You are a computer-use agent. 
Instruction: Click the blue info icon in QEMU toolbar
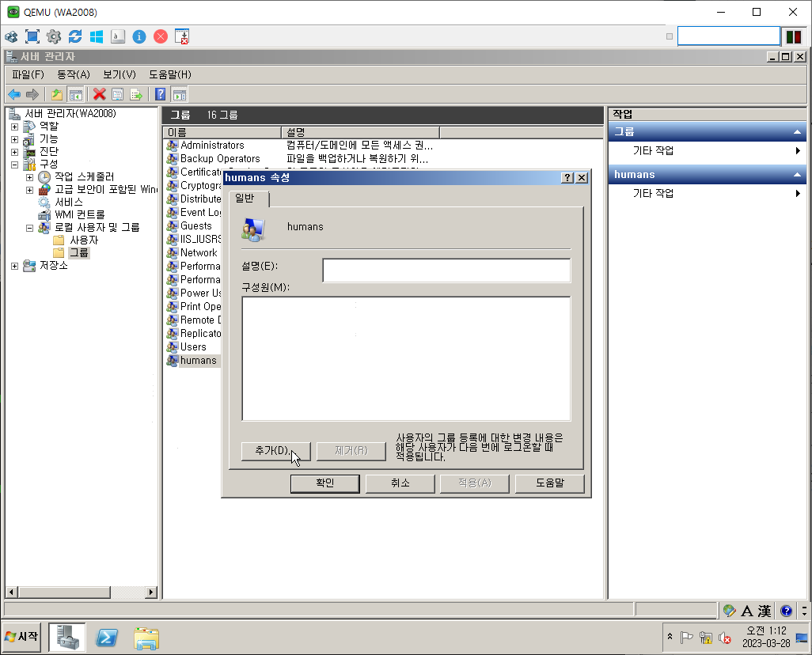click(x=139, y=36)
